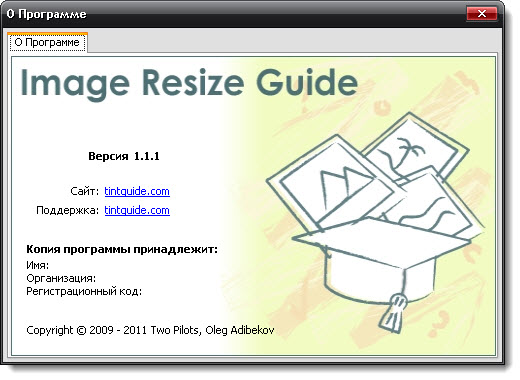Close the О Программе dialog
The height and width of the screenshot is (380, 520).
click(x=482, y=14)
